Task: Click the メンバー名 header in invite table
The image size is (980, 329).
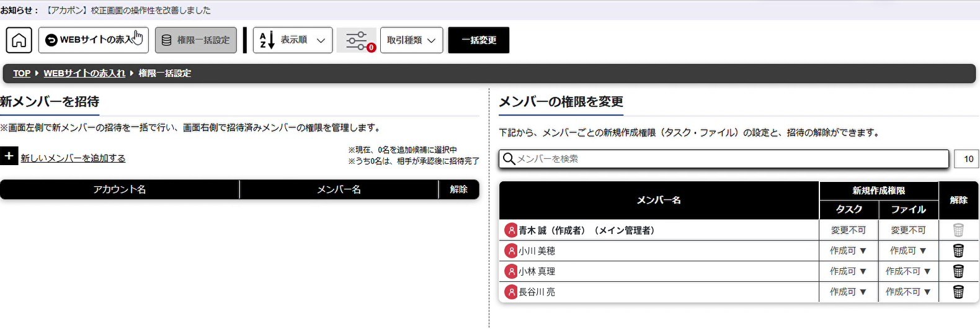Action: (x=339, y=189)
